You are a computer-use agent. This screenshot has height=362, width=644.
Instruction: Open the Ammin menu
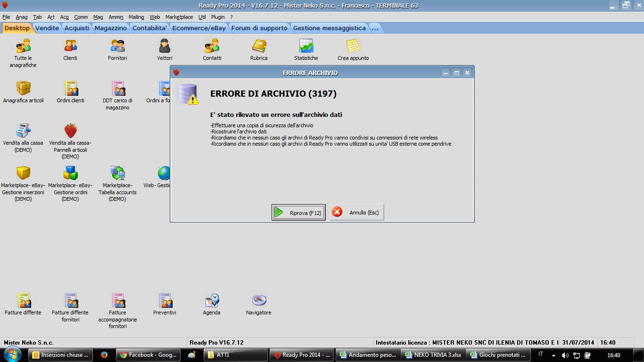116,17
